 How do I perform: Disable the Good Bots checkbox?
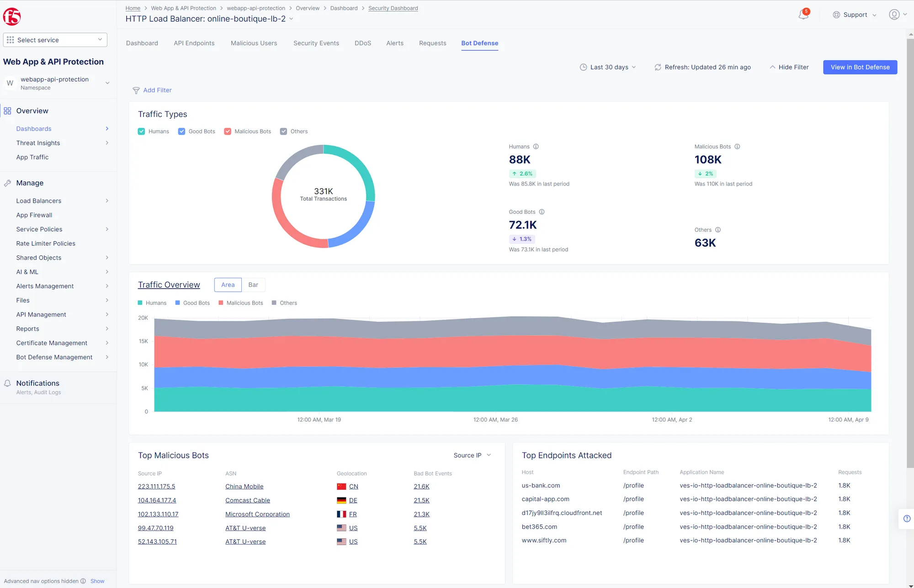pos(181,131)
